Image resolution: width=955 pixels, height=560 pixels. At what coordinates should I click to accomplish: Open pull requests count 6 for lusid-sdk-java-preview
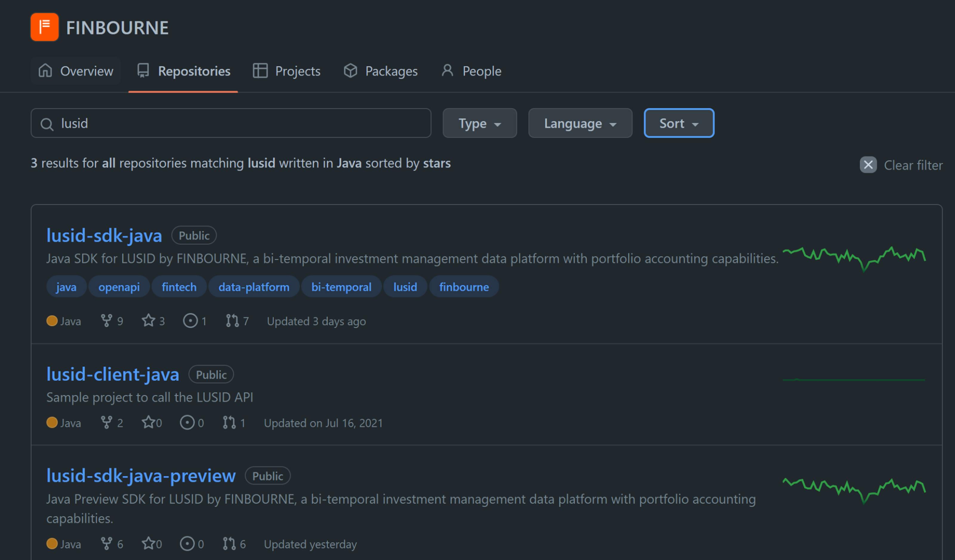234,543
